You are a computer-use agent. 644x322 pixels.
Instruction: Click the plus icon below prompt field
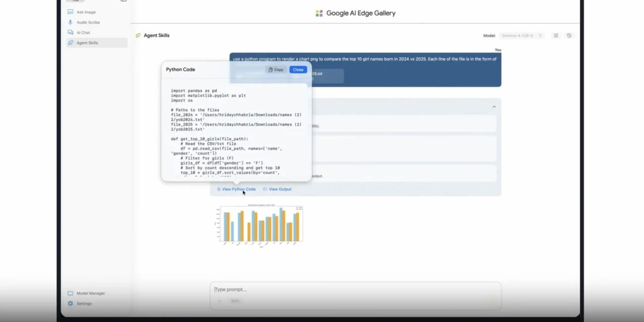coord(219,301)
